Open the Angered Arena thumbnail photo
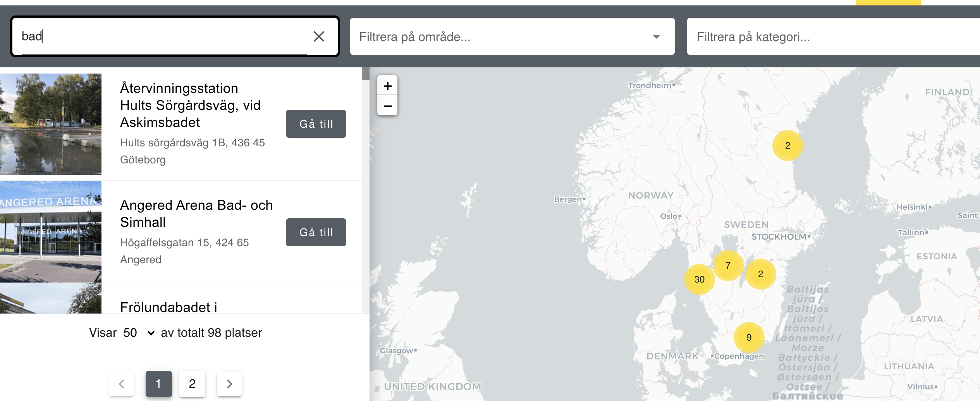 coord(51,231)
